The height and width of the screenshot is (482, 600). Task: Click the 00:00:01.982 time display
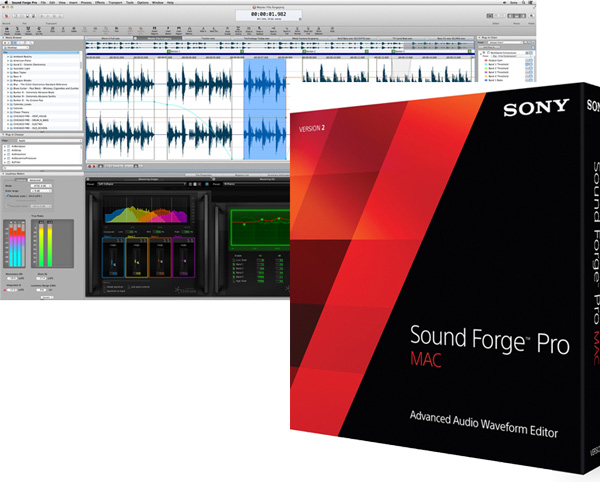[x=269, y=14]
